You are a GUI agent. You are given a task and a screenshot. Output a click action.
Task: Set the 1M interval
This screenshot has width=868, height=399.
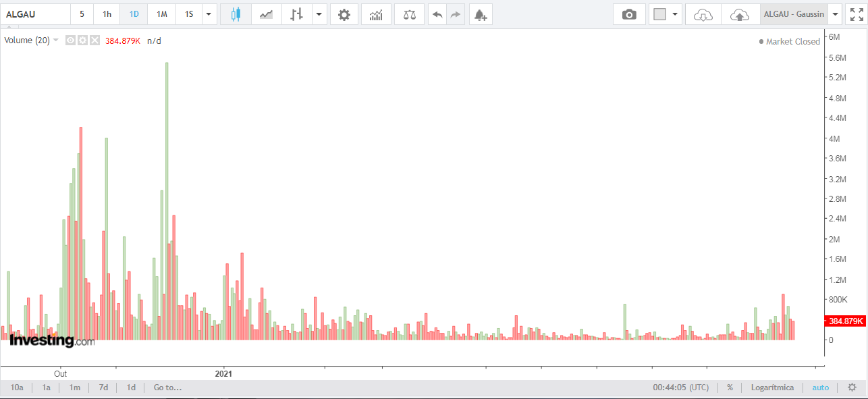click(161, 14)
